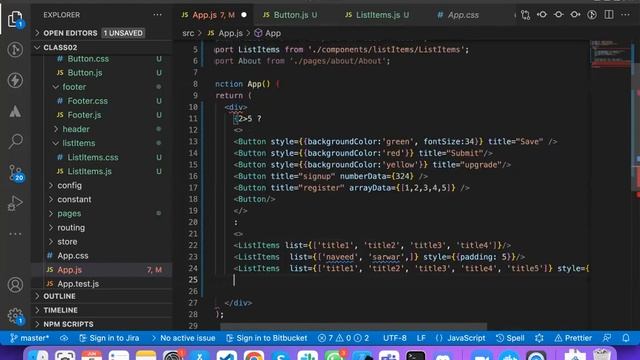Screen dimensions: 640x360
Task: Open the circular arrow icon below Explorer
Action: pos(15,49)
